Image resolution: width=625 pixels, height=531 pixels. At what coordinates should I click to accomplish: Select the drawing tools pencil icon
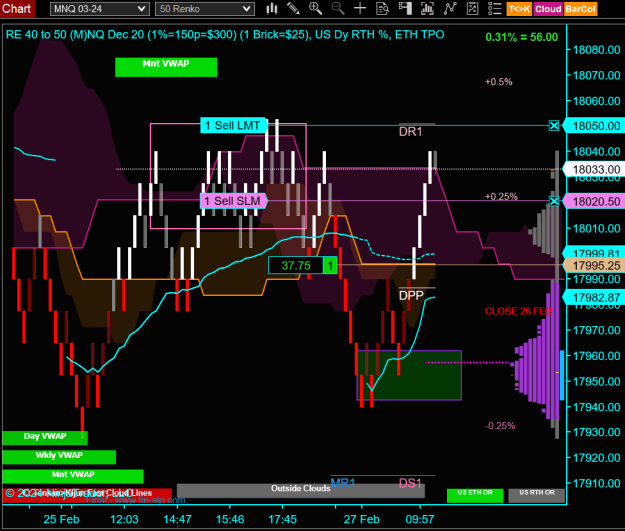[293, 8]
